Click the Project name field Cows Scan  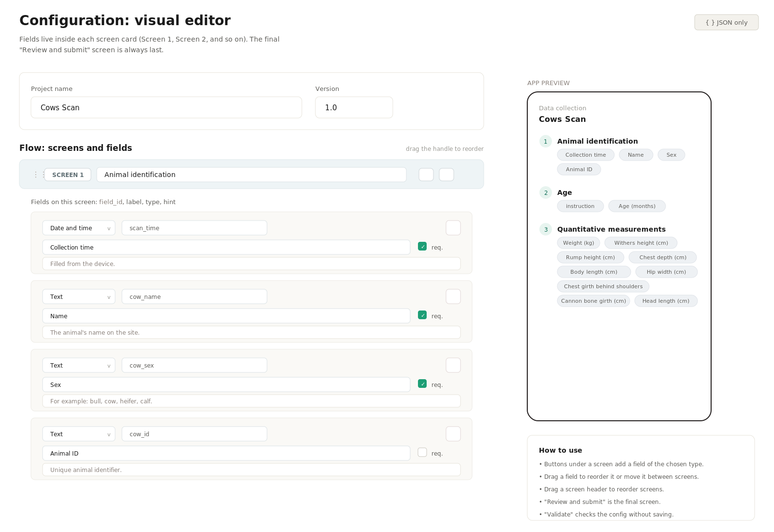point(166,107)
